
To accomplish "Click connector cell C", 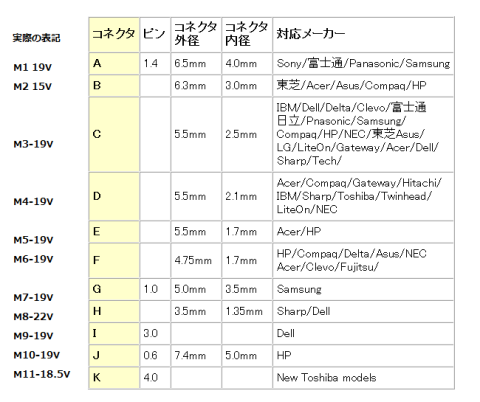I will click(114, 134).
